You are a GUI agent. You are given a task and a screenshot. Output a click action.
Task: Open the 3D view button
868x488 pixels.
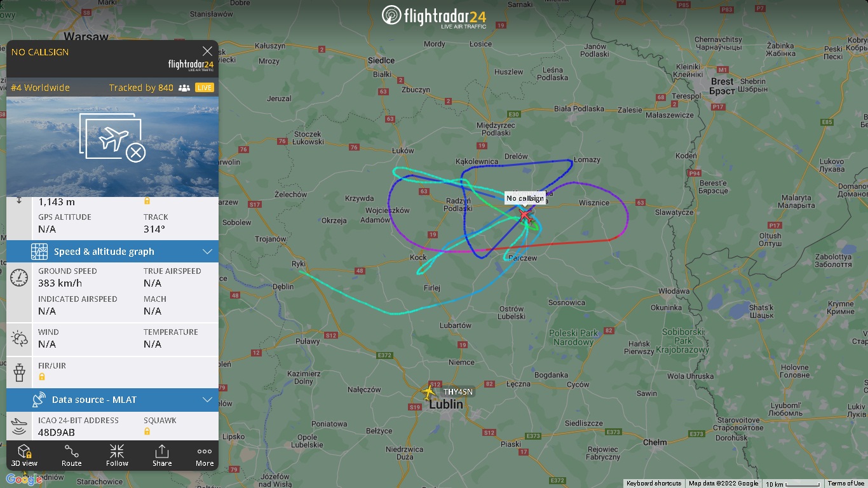pyautogui.click(x=25, y=455)
